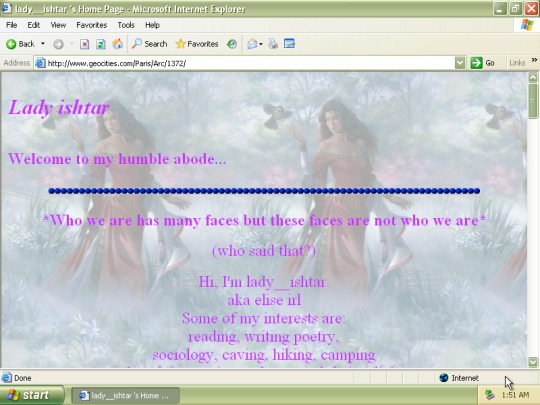540x405 pixels.
Task: Expand the address bar dropdown list
Action: [x=460, y=63]
